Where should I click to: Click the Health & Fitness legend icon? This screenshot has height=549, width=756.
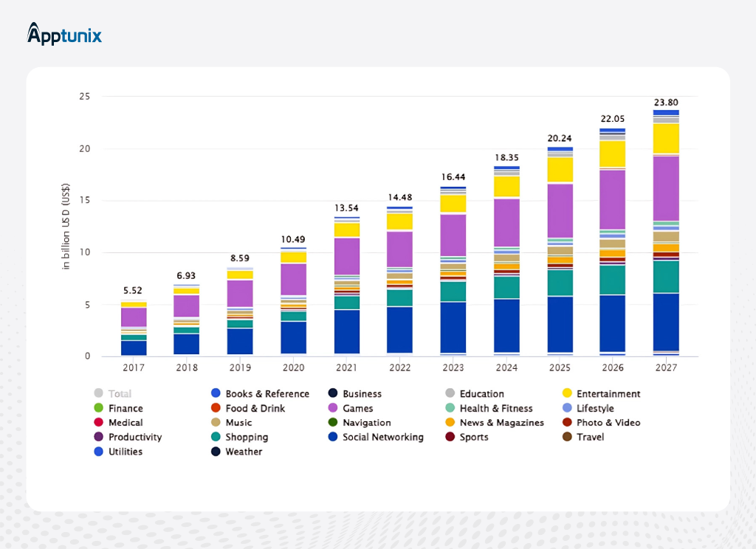(x=450, y=408)
